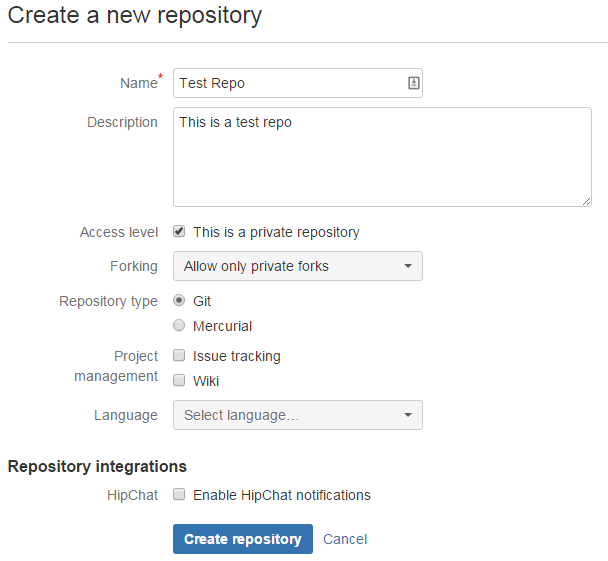Image resolution: width=608 pixels, height=561 pixels.
Task: Uncheck the private repository checkbox
Action: click(x=179, y=232)
